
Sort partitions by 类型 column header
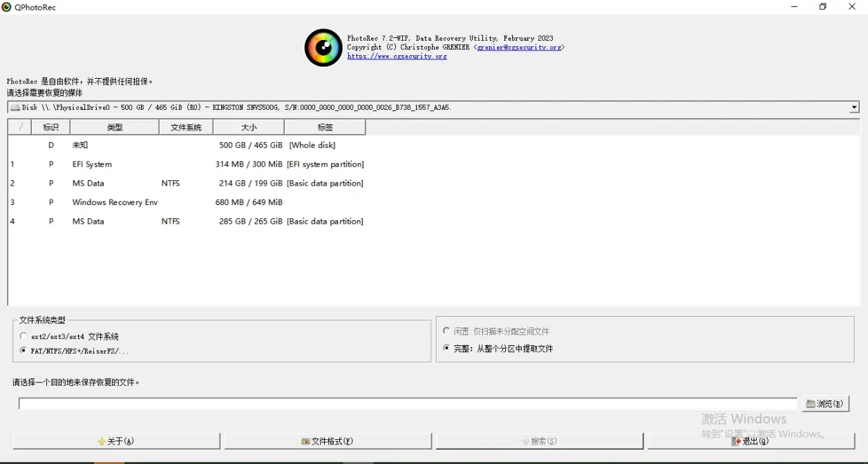pyautogui.click(x=114, y=127)
